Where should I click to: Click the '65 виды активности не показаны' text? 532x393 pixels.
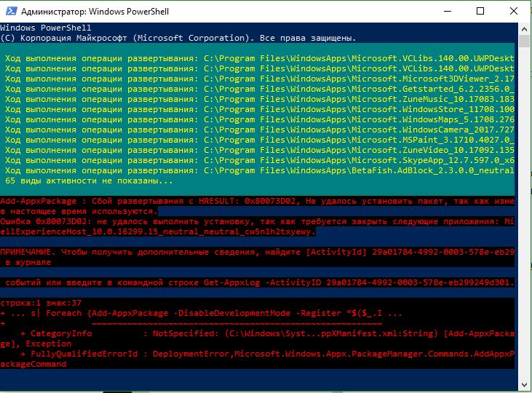89,180
